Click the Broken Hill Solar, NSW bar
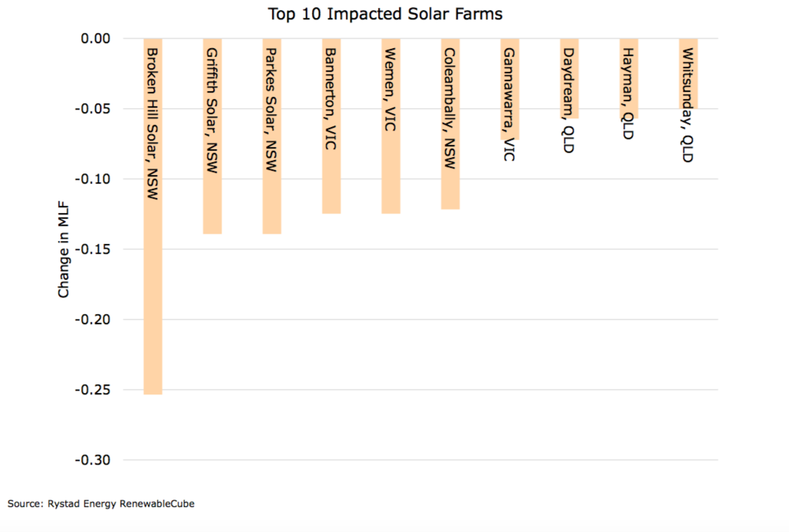The height and width of the screenshot is (532, 789). [153, 287]
